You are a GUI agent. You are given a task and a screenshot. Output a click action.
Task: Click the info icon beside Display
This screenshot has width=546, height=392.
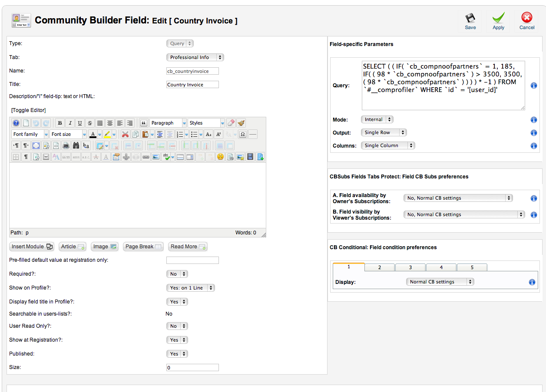point(532,282)
